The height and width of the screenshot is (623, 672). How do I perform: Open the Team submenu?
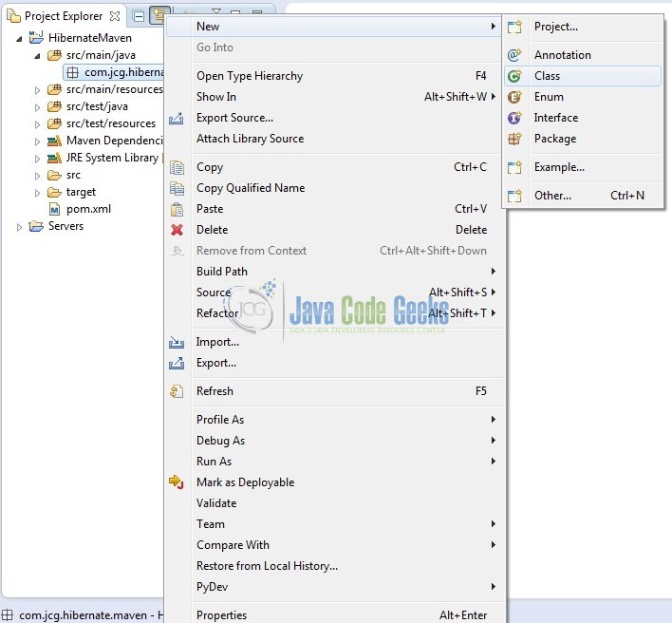(333, 524)
